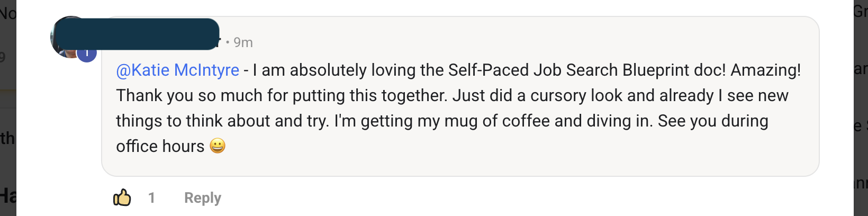Like the comment with the thumbs-up icon
Image resolution: width=868 pixels, height=216 pixels.
click(x=122, y=198)
